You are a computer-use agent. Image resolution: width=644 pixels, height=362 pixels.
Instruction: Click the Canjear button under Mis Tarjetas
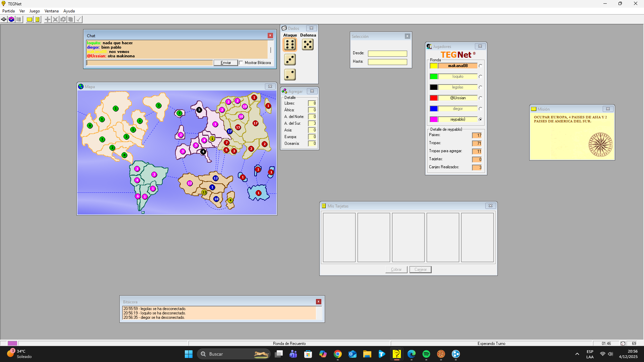click(x=420, y=269)
